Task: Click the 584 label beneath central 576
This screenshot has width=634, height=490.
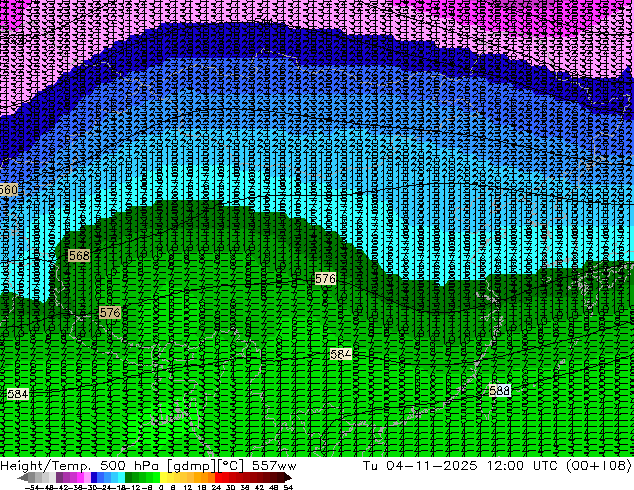Action: 341,354
